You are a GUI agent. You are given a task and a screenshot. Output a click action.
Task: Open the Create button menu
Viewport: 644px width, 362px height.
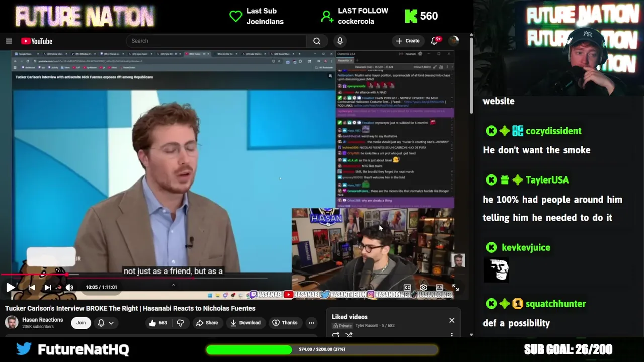(x=408, y=41)
